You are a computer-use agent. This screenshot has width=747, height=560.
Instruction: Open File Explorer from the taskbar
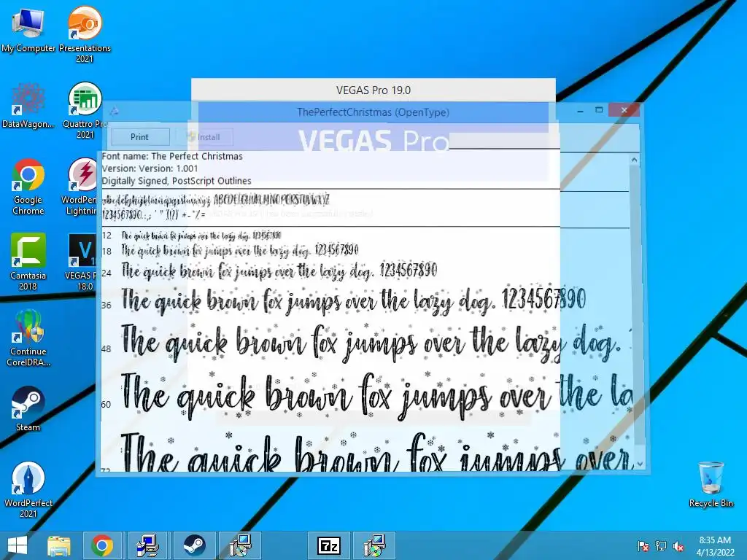pyautogui.click(x=58, y=545)
